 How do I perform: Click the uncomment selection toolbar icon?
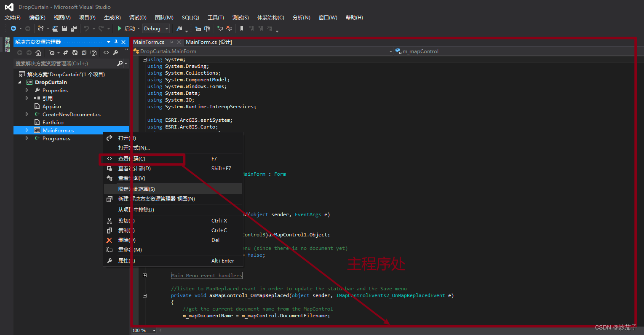click(x=229, y=28)
